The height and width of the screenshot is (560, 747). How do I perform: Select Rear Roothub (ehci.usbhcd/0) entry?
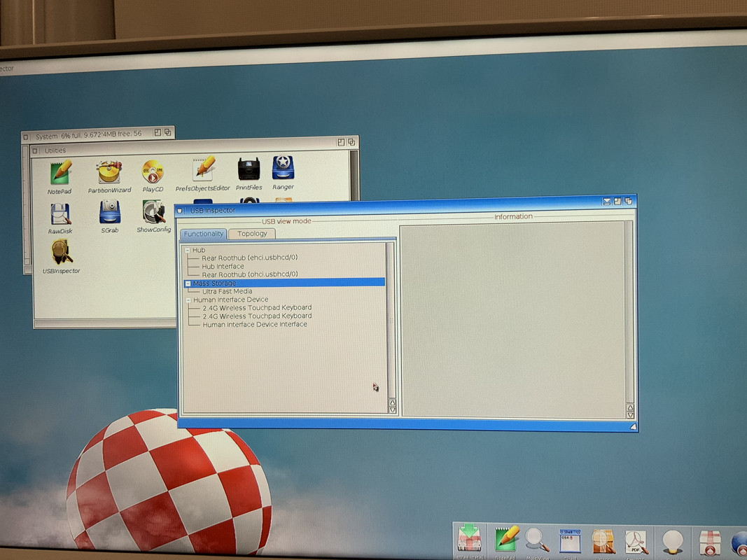250,258
